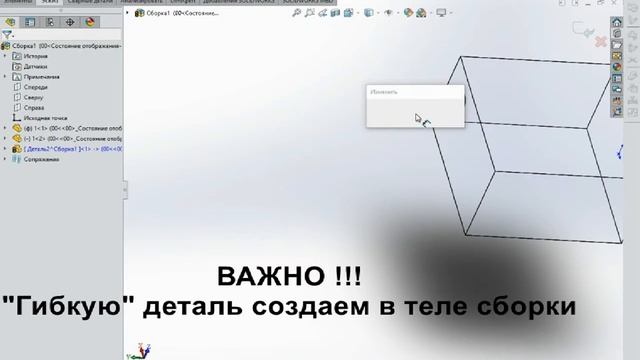Open the Custom Properties task pane tab
The image size is (640, 360).
[x=617, y=78]
